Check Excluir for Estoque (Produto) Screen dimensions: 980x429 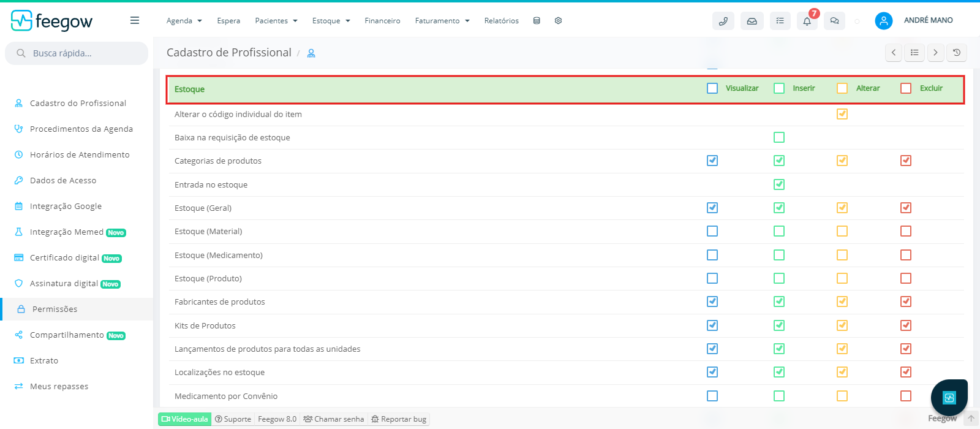906,278
